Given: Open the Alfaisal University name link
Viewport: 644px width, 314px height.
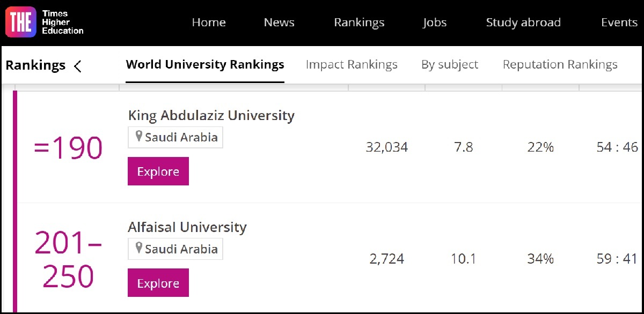Looking at the screenshot, I should coord(187,227).
